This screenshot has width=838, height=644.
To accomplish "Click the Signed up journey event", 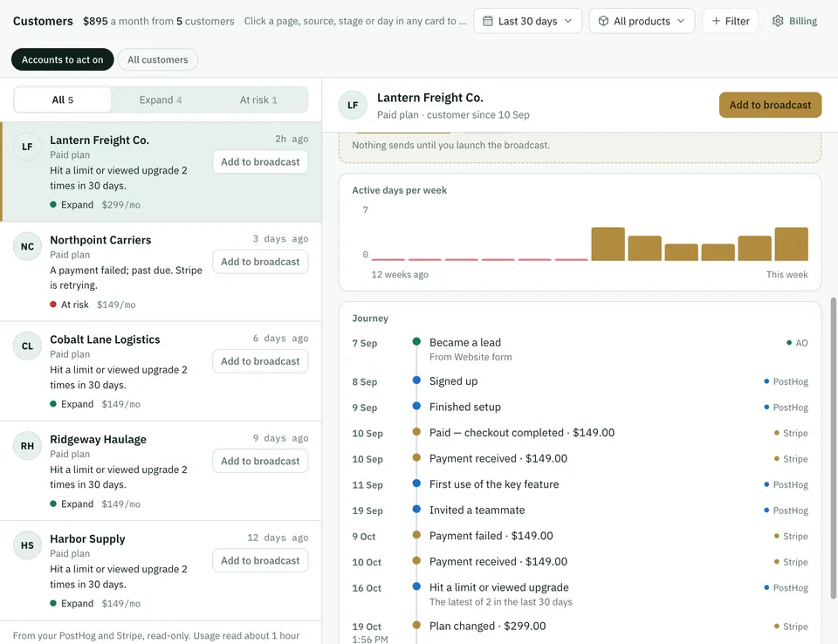I will click(x=453, y=381).
